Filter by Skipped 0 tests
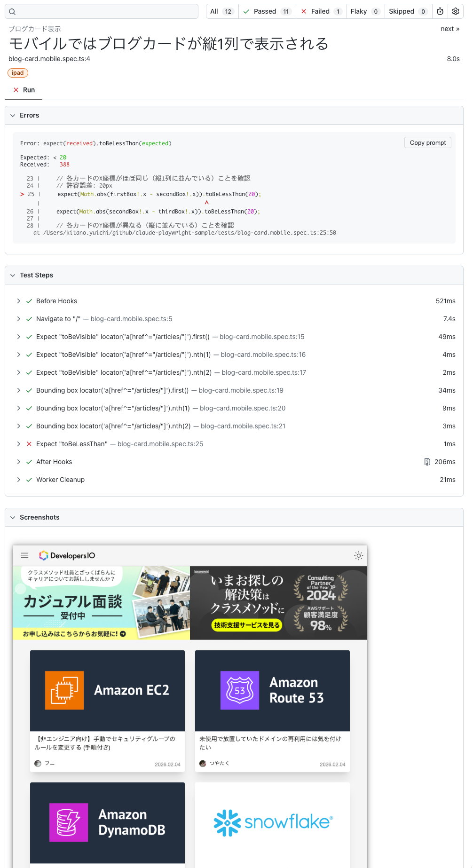Image resolution: width=473 pixels, height=868 pixels. pyautogui.click(x=408, y=11)
